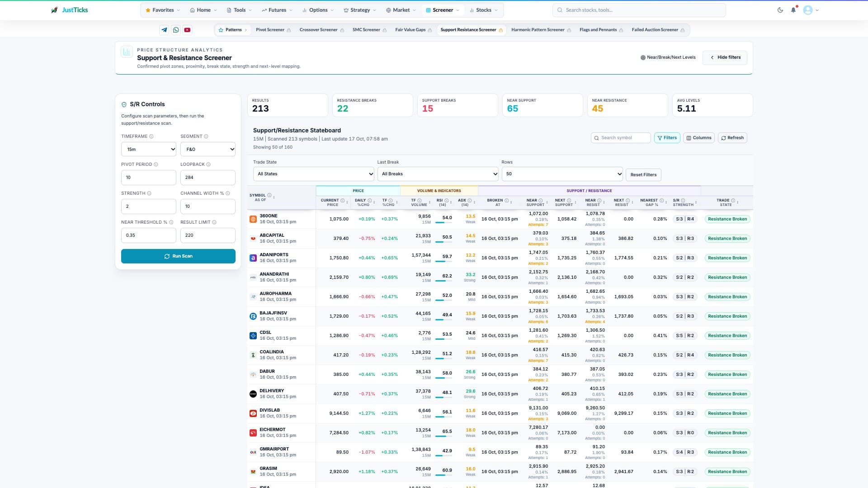The height and width of the screenshot is (488, 868).
Task: Open the WhatsApp share icon
Action: (x=176, y=30)
